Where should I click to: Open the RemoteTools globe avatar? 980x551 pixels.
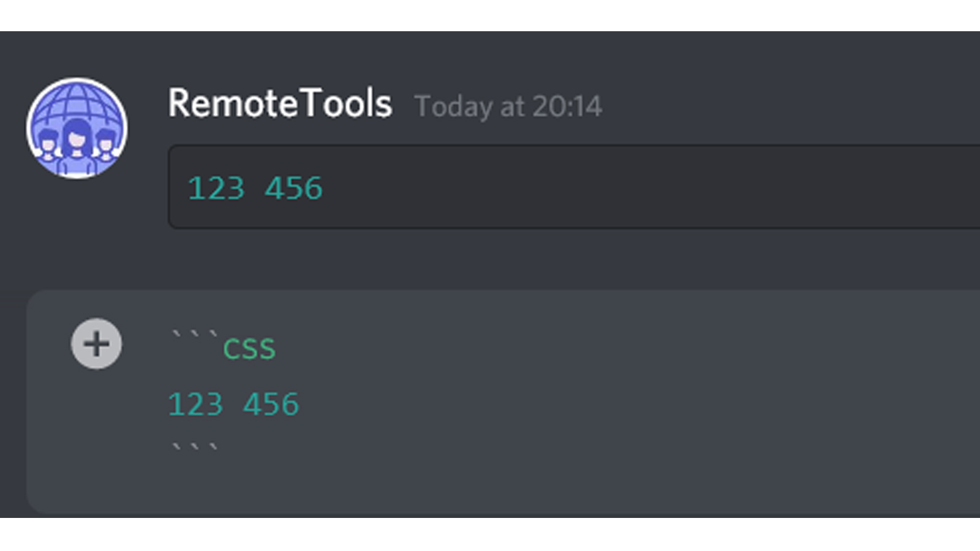(77, 128)
